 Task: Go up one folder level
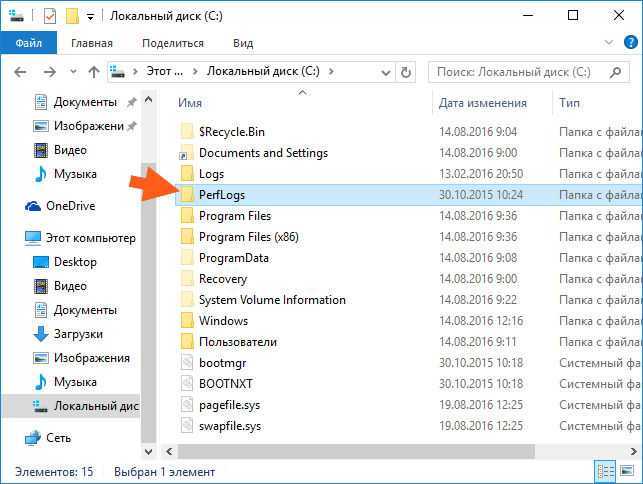[x=94, y=72]
